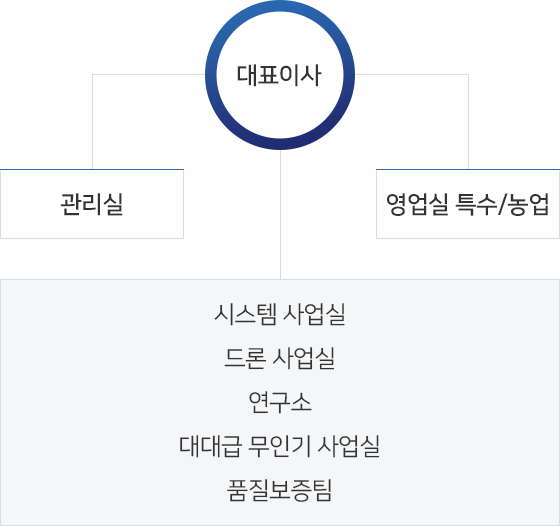
Task: Click the blue top border of 관리실 box
Action: pos(92,169)
